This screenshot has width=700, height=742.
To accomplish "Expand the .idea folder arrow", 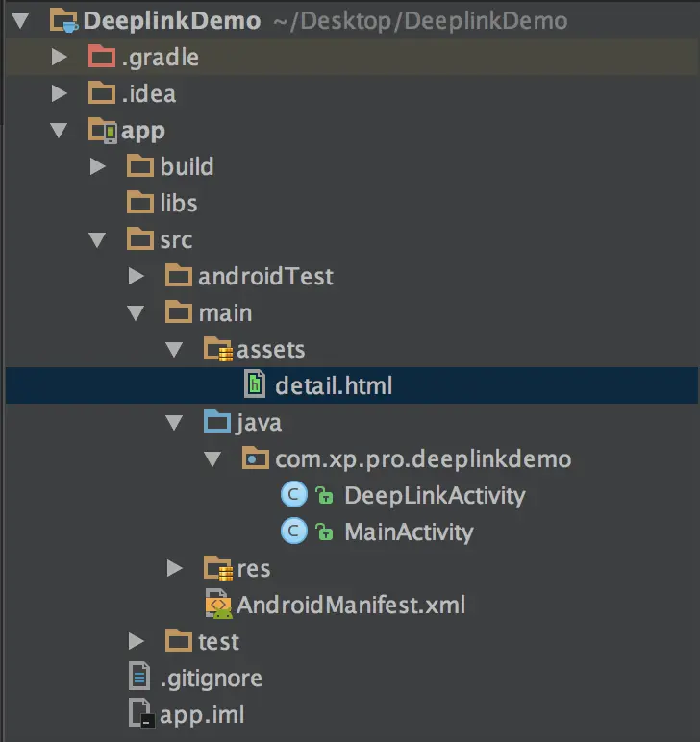I will click(60, 93).
